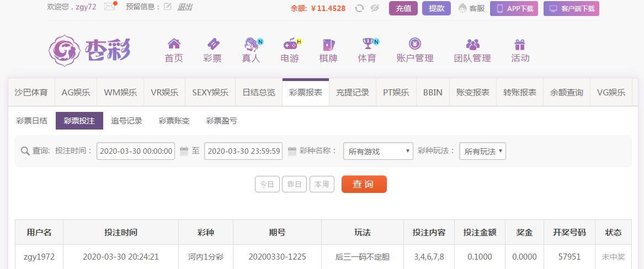
Task: Click the search magnifier icon beside 查询
Action: [x=25, y=151]
